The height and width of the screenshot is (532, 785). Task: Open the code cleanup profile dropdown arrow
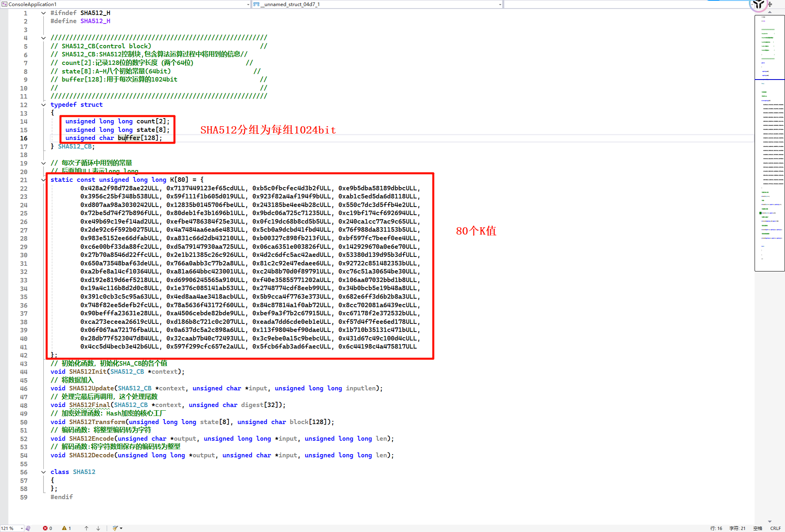(121, 528)
